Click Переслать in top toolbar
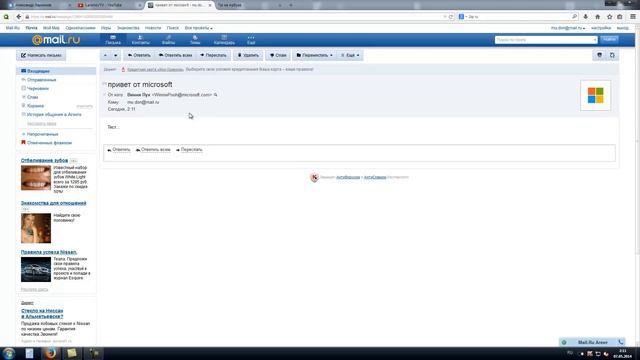 coord(213,55)
